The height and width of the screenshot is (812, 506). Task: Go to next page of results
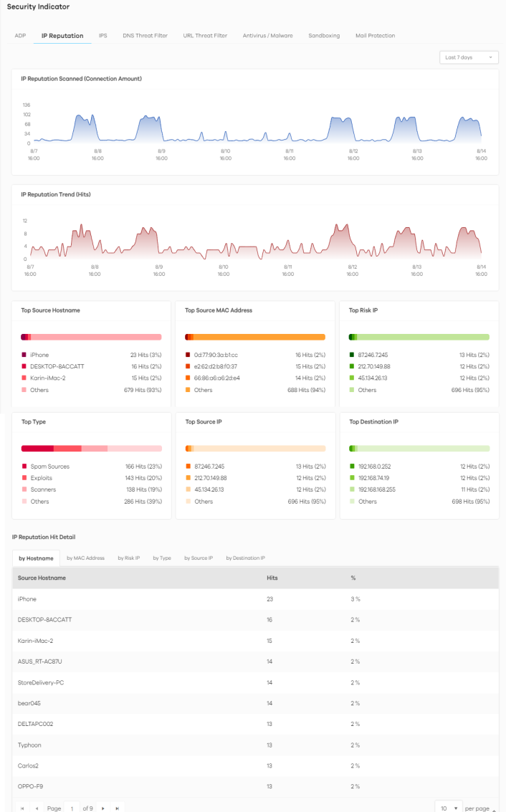[103, 808]
